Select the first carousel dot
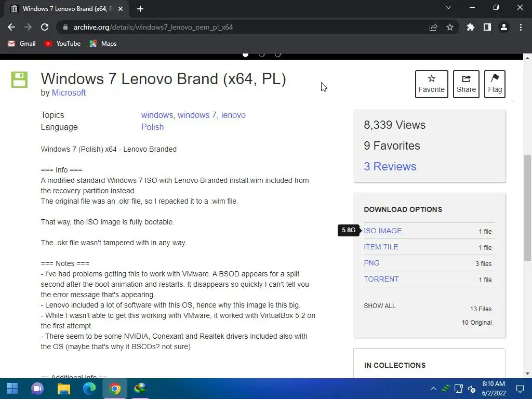Screen dimensions: 532x399 [246, 54]
